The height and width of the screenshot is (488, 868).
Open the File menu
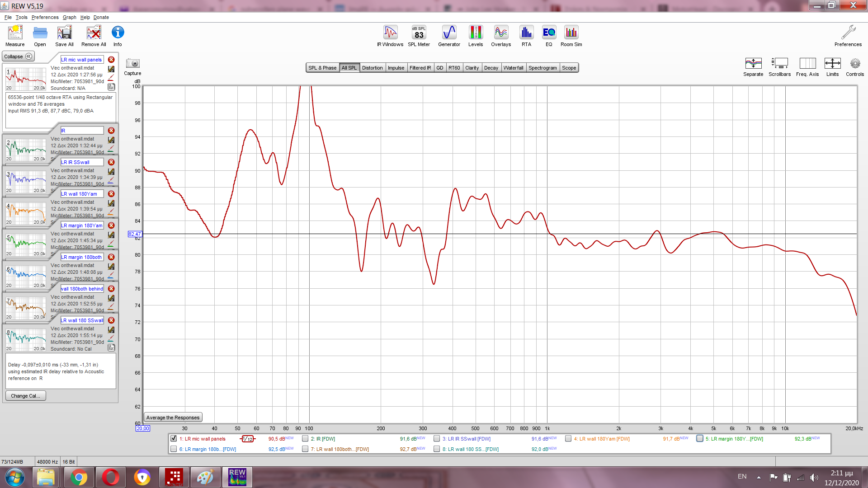click(x=8, y=17)
